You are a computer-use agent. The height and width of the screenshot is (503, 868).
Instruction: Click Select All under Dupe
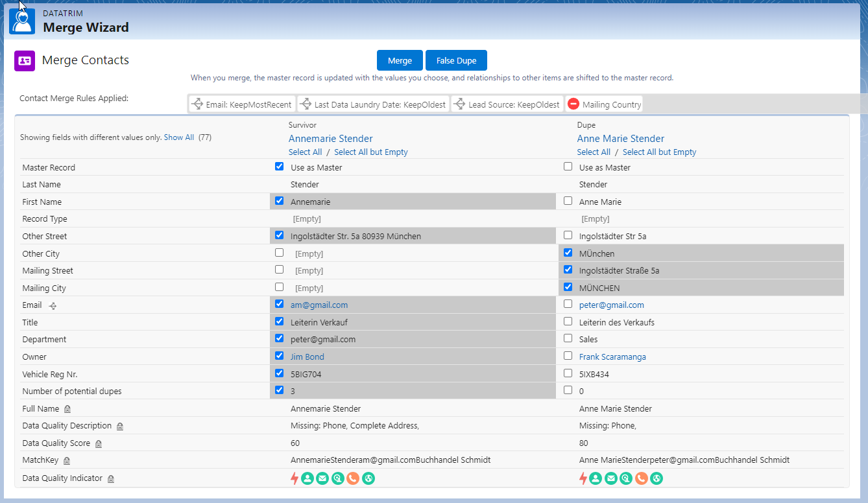click(x=594, y=152)
